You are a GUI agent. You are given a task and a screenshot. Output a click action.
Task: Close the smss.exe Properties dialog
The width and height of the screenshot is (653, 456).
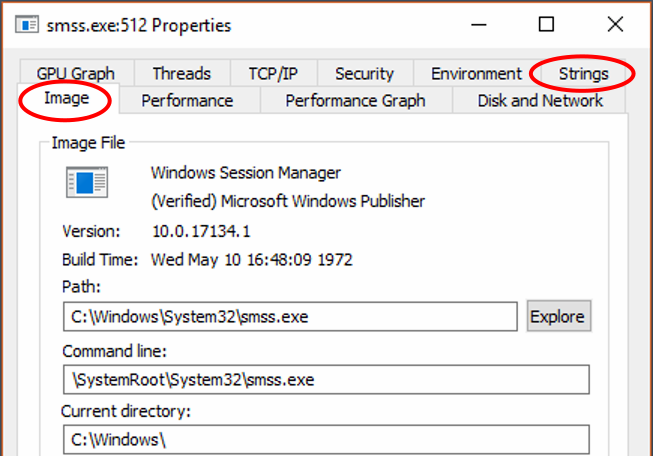tap(615, 24)
